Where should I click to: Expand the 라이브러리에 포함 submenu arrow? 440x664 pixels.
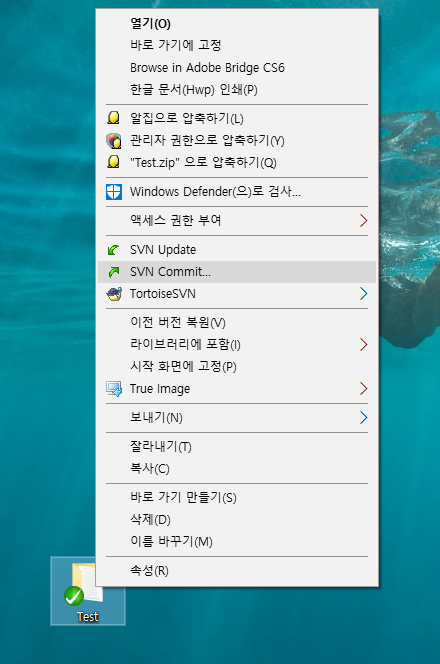[x=363, y=344]
